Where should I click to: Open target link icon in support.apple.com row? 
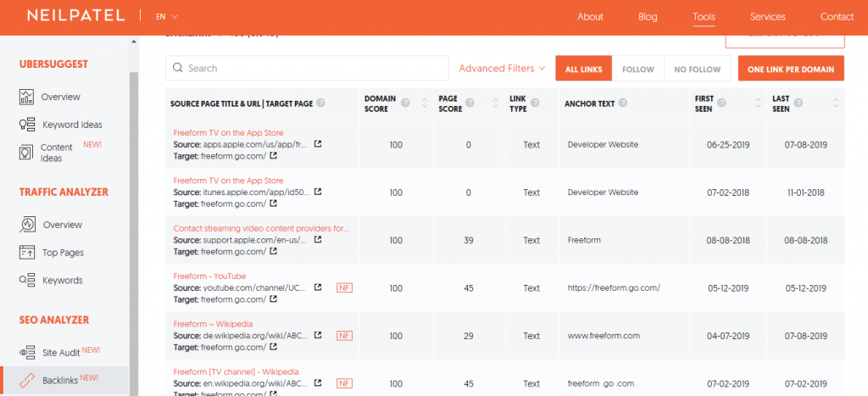click(274, 252)
